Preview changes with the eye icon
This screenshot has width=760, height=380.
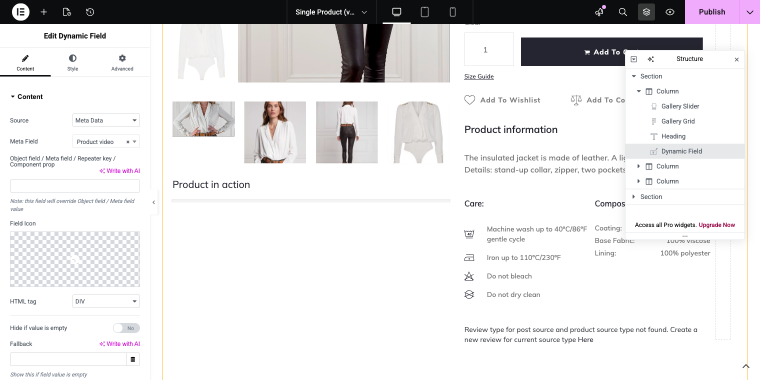670,12
